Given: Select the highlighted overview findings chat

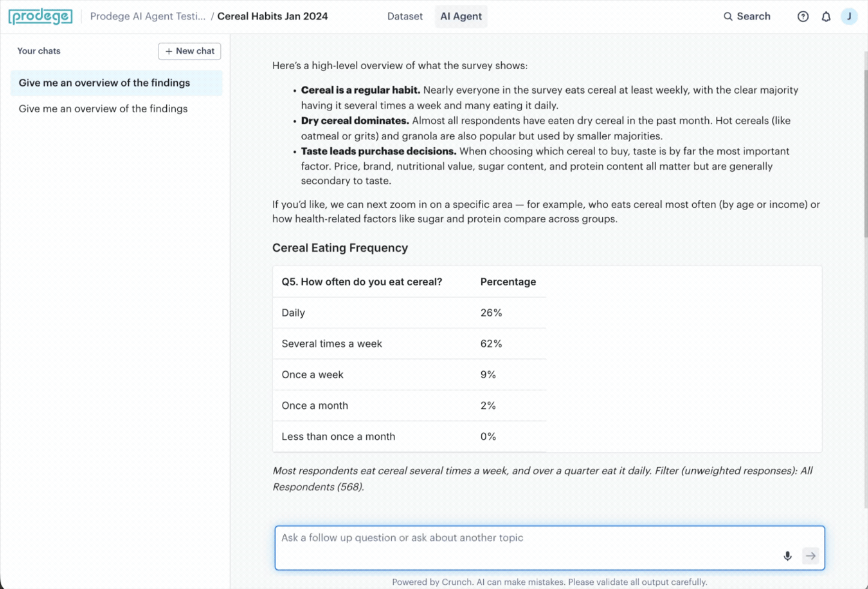Looking at the screenshot, I should 116,83.
